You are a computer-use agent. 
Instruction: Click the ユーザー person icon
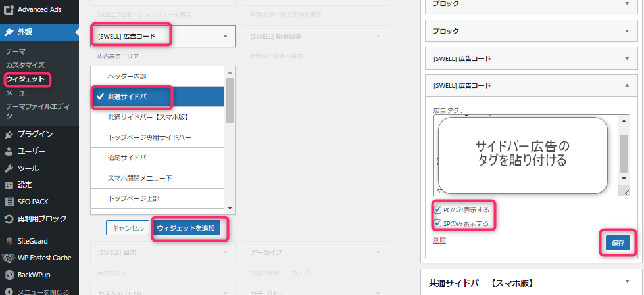[x=9, y=151]
